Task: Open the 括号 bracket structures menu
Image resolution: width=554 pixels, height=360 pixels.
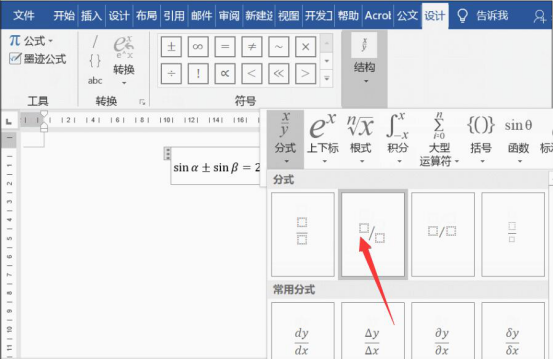Action: point(481,138)
